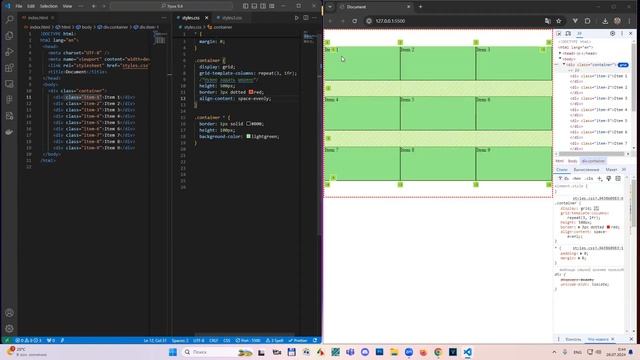
Task: Open red color swatch in DevTools Styles
Action: tap(608, 227)
